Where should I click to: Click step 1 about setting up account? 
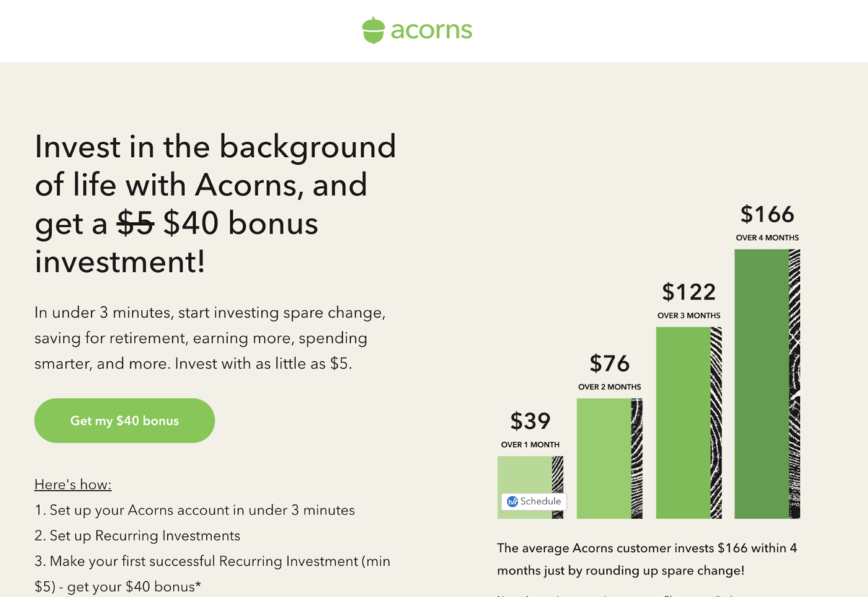tap(195, 510)
